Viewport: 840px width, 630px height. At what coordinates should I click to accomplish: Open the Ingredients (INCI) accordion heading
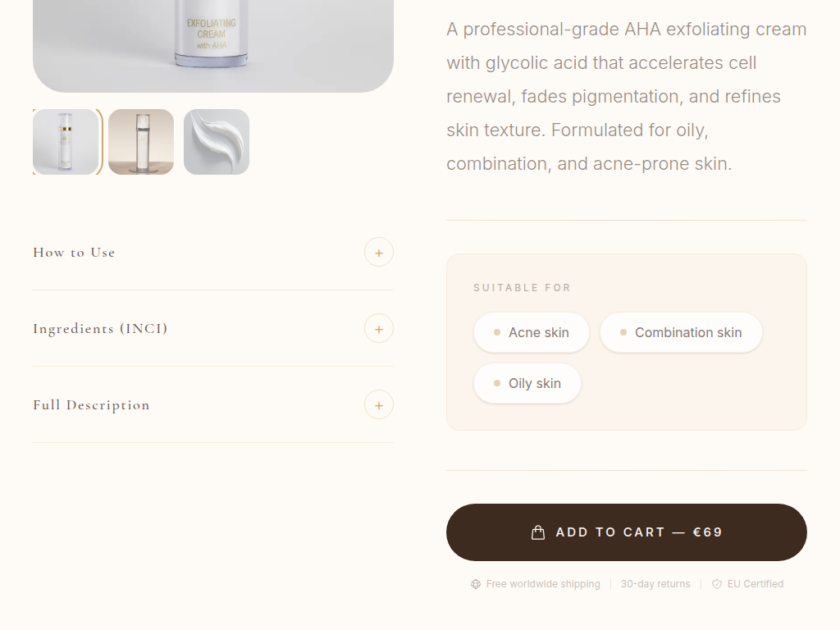pyautogui.click(x=100, y=329)
